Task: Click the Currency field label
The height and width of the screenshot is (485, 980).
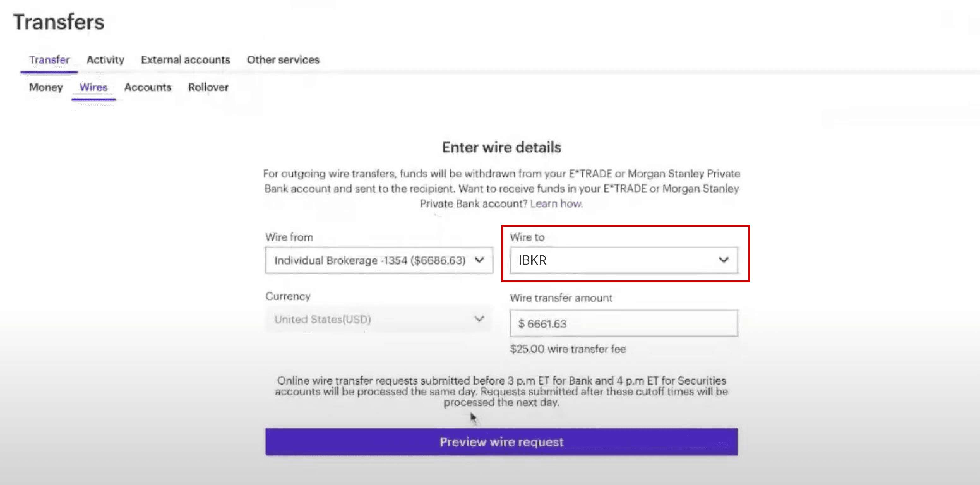Action: pyautogui.click(x=288, y=296)
